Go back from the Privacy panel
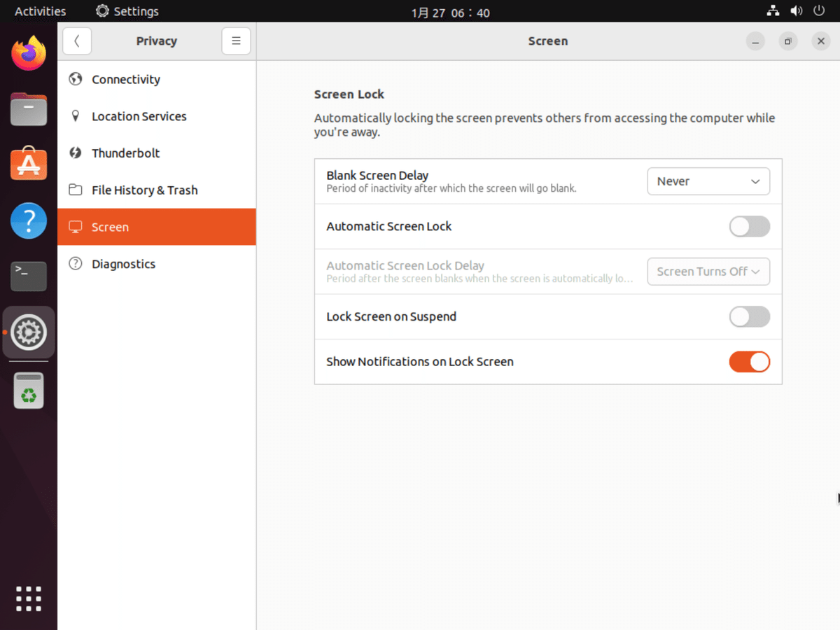 pos(77,41)
